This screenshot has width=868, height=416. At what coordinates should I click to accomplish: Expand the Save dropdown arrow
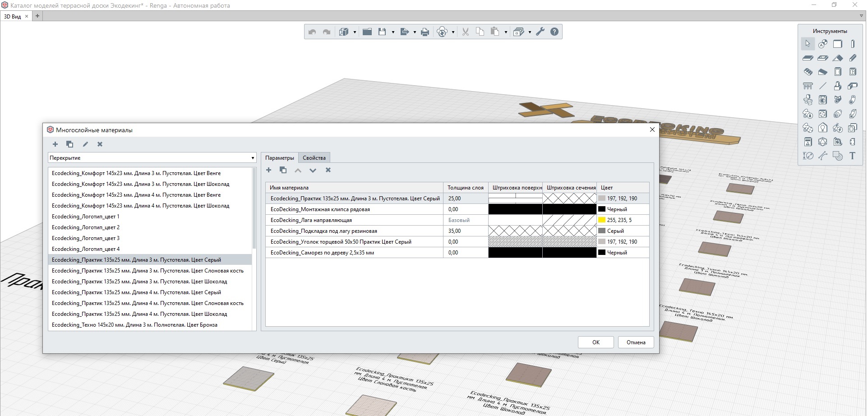coord(393,32)
